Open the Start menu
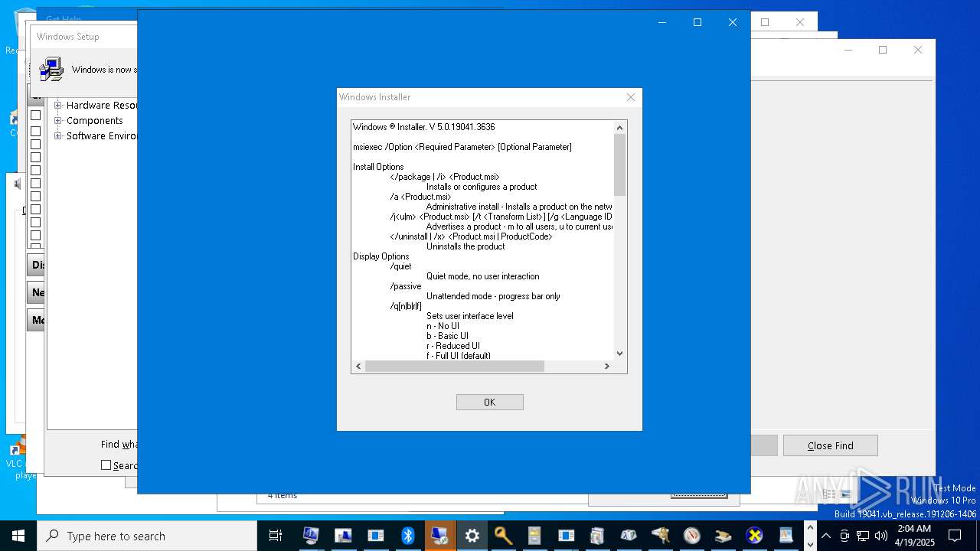Viewport: 980px width, 551px height. (x=18, y=536)
